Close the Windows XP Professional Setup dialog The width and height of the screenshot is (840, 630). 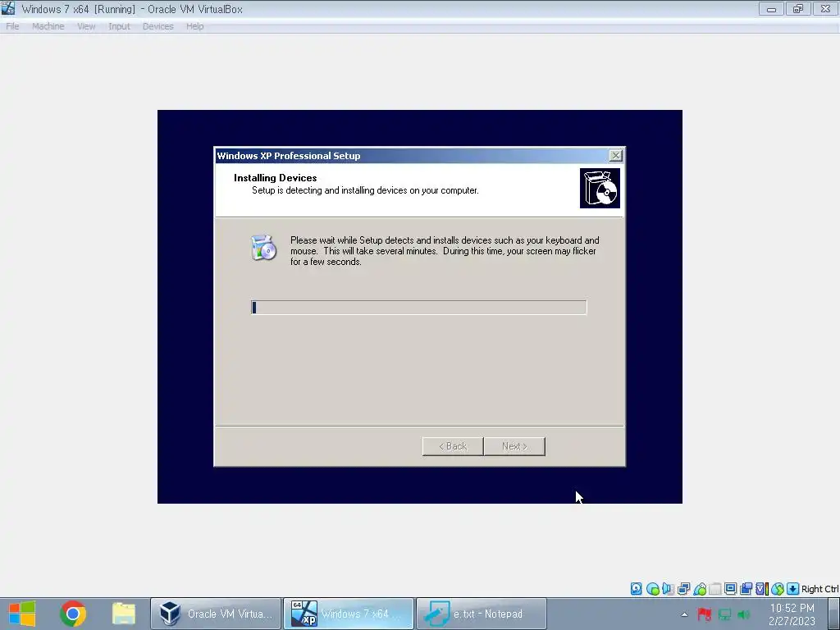point(615,155)
